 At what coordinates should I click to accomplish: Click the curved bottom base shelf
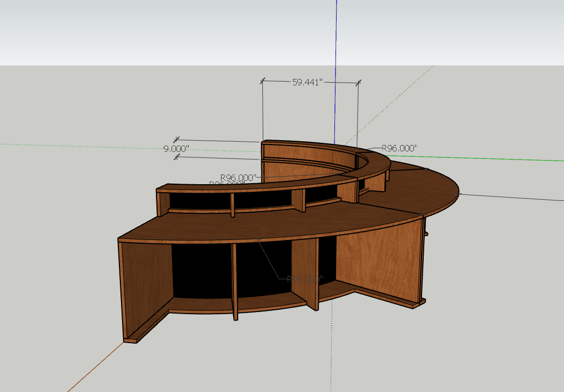click(x=269, y=304)
